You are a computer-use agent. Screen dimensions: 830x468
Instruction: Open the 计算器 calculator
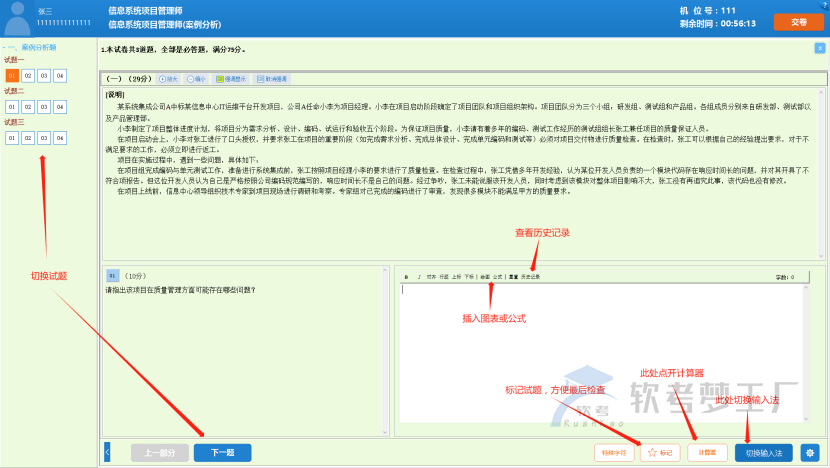pos(707,453)
